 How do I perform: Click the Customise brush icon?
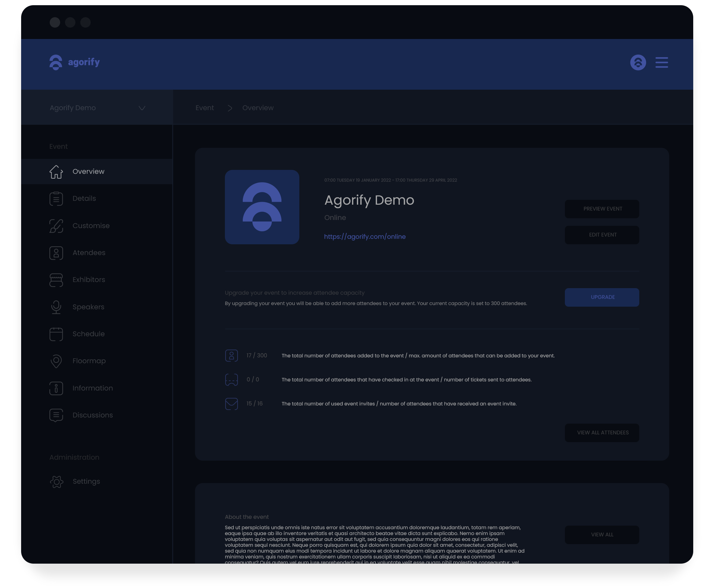pos(56,226)
